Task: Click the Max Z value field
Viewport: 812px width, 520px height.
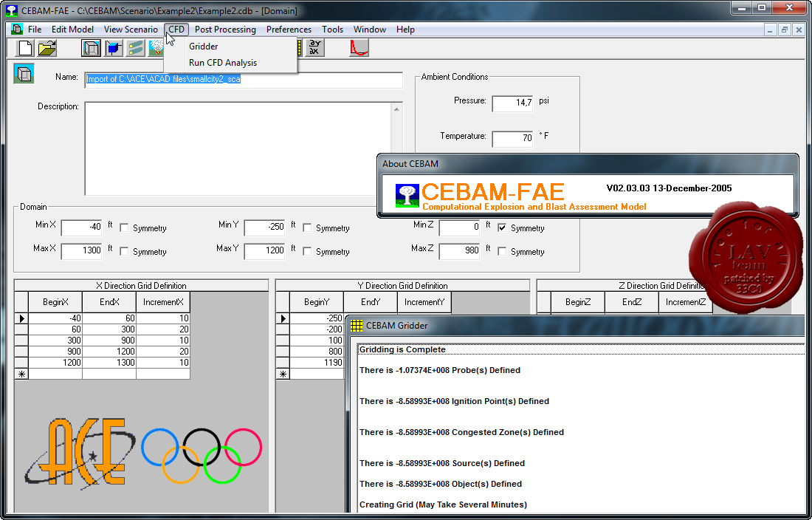Action: 459,251
